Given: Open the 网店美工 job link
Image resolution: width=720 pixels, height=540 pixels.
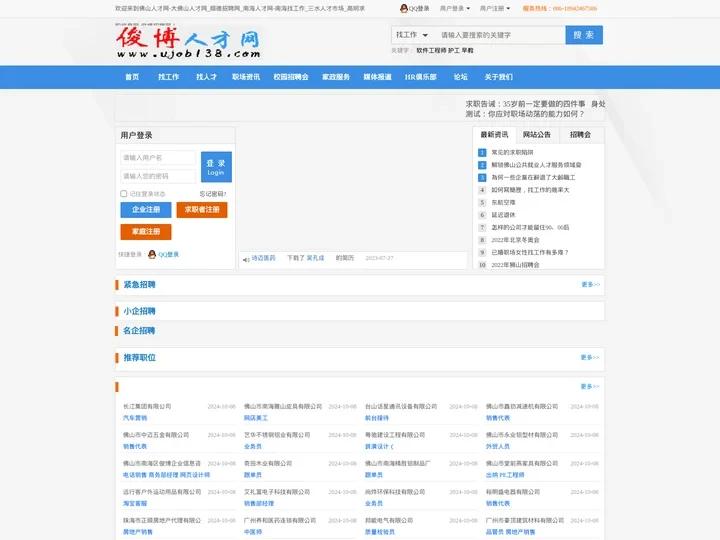Looking at the screenshot, I should tap(256, 418).
